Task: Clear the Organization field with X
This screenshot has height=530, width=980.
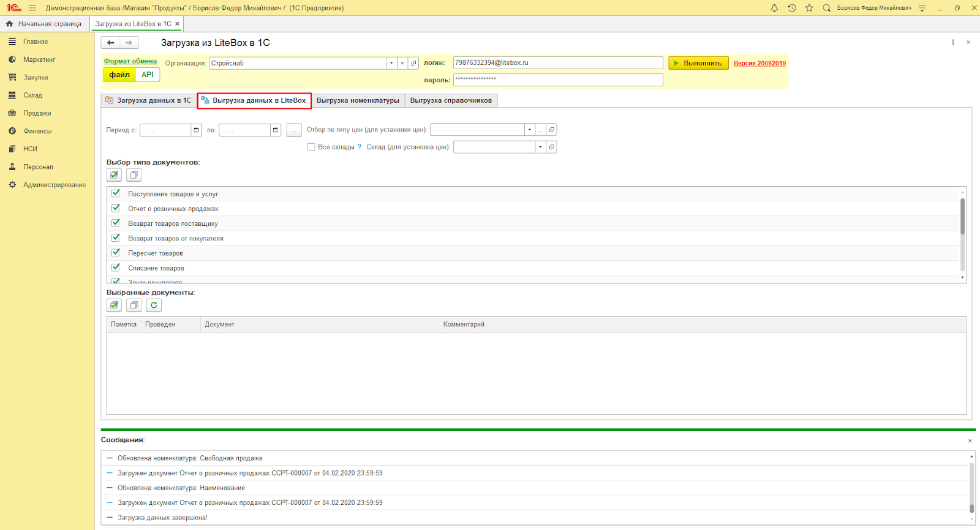Action: (x=402, y=63)
